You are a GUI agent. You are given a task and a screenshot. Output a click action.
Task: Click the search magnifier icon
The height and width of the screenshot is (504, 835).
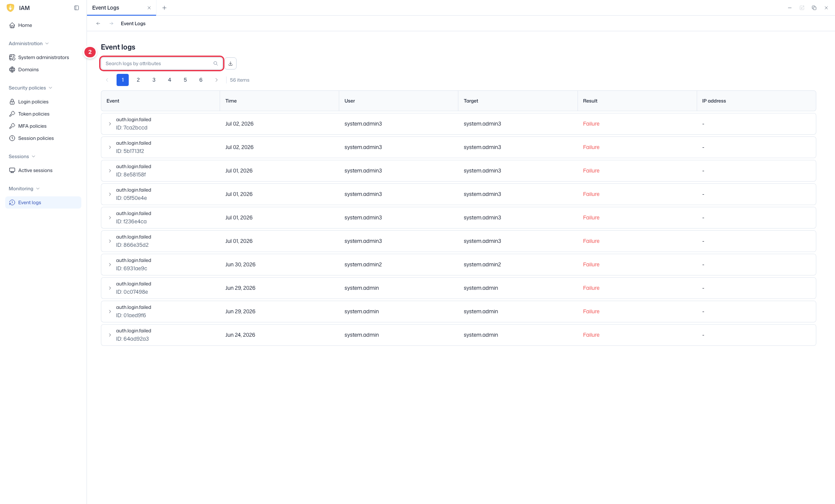point(216,63)
